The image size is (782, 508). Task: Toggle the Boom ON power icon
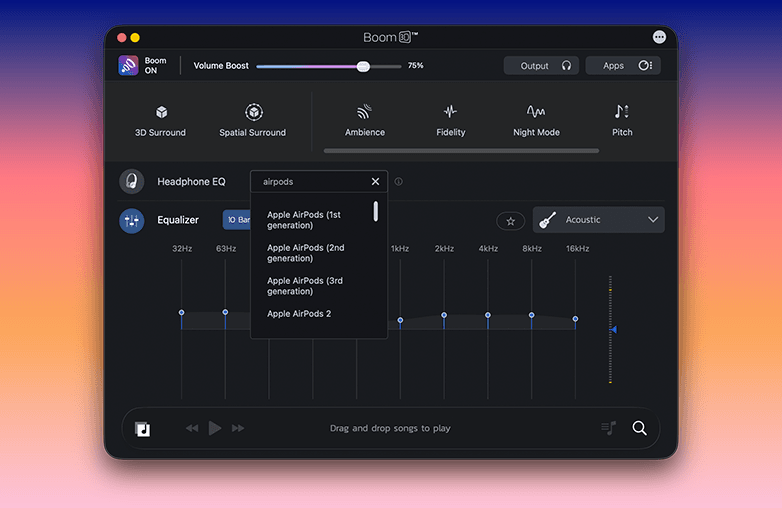(x=128, y=65)
